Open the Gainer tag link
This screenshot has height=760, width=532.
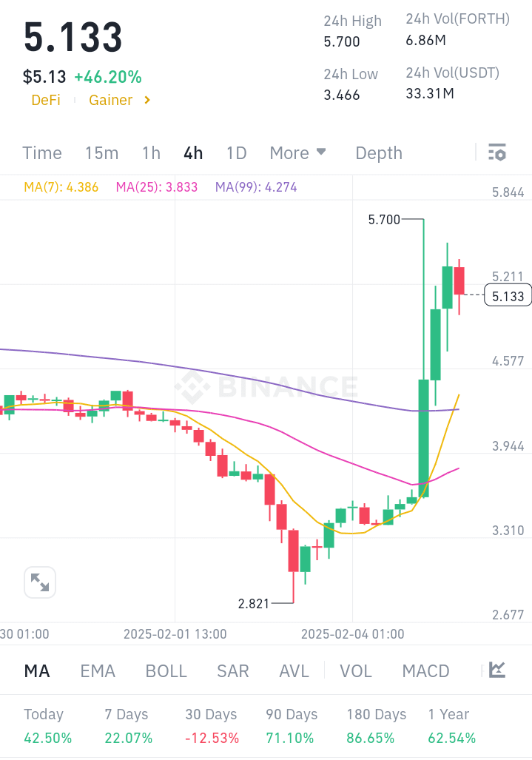(x=111, y=100)
